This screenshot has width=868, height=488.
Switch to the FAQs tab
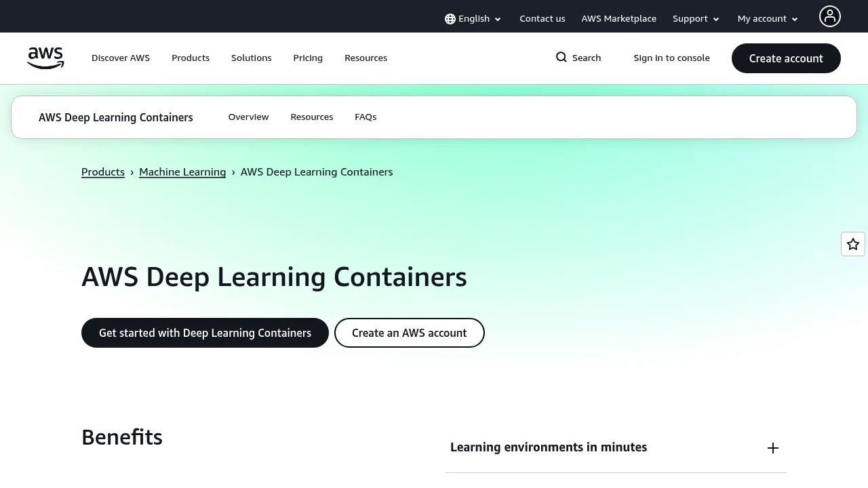pyautogui.click(x=366, y=117)
